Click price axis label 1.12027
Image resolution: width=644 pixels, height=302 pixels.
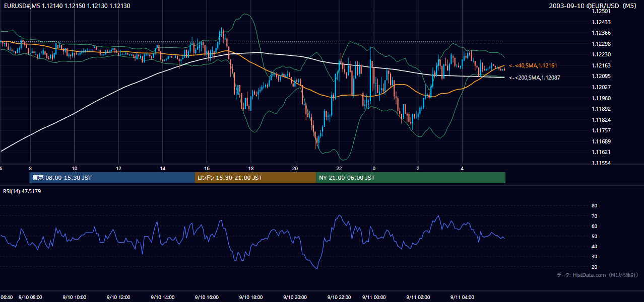coord(601,87)
